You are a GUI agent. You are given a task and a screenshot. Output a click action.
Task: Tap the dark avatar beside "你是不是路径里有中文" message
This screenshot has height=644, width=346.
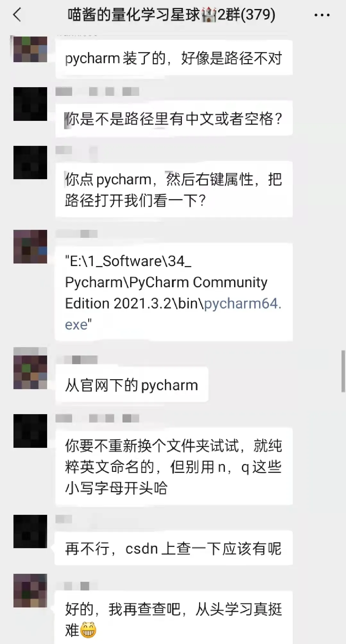coord(30,104)
